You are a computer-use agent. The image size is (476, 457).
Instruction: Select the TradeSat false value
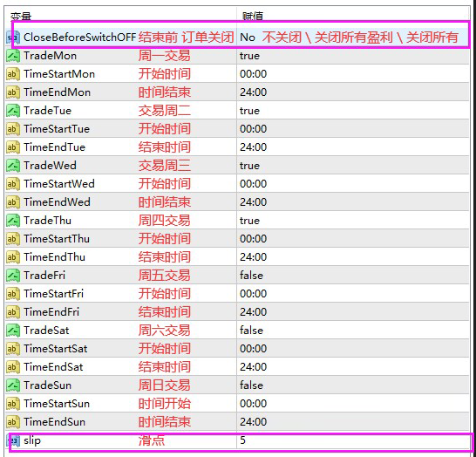[x=251, y=331]
